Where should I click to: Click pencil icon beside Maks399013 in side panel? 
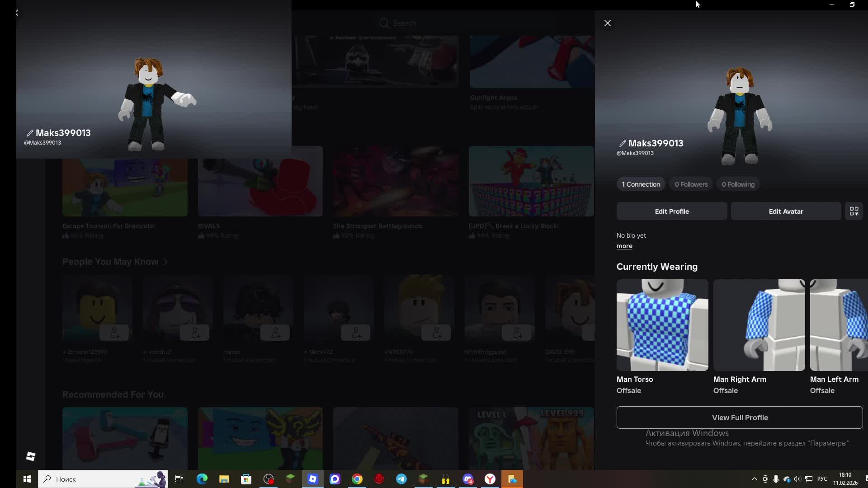click(623, 143)
